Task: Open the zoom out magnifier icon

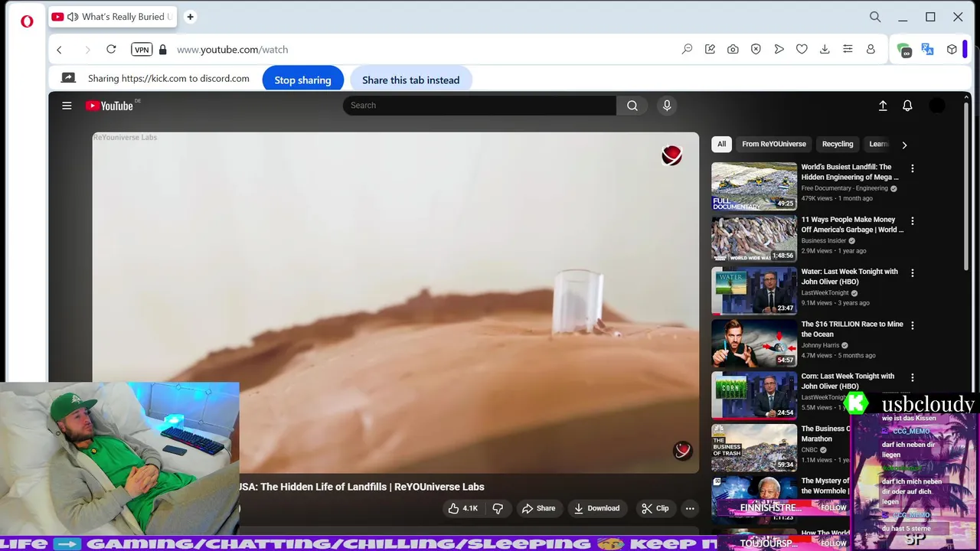Action: click(687, 49)
